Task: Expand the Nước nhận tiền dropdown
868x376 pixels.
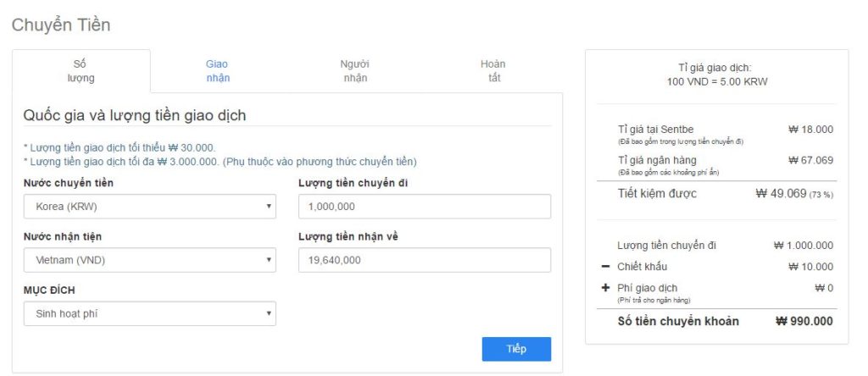Action: pos(150,260)
